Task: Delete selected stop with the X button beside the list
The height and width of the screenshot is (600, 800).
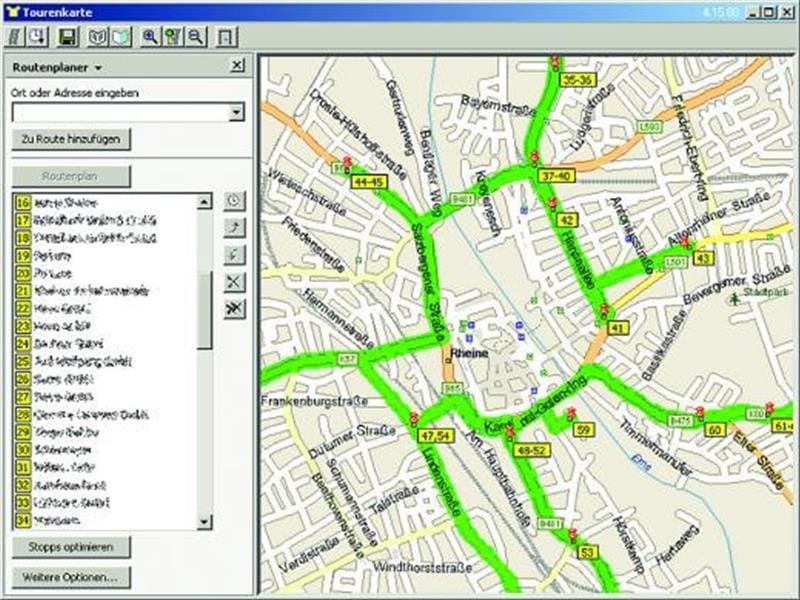Action: 234,282
